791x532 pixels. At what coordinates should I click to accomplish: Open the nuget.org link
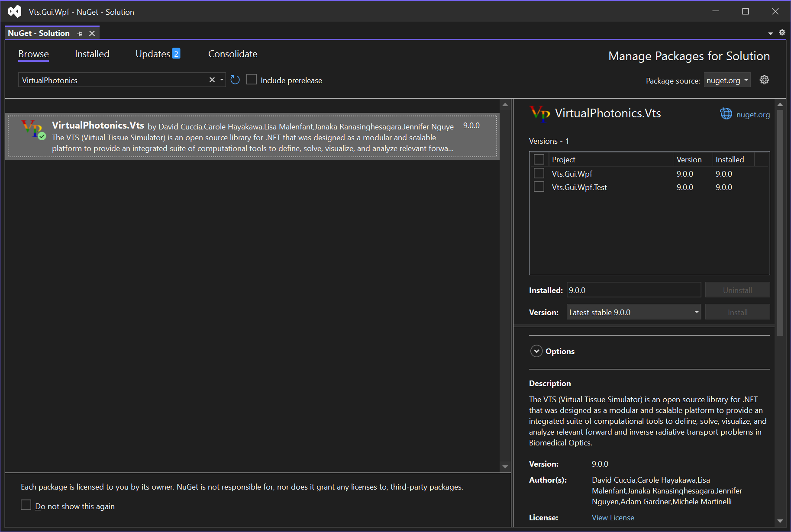point(753,115)
